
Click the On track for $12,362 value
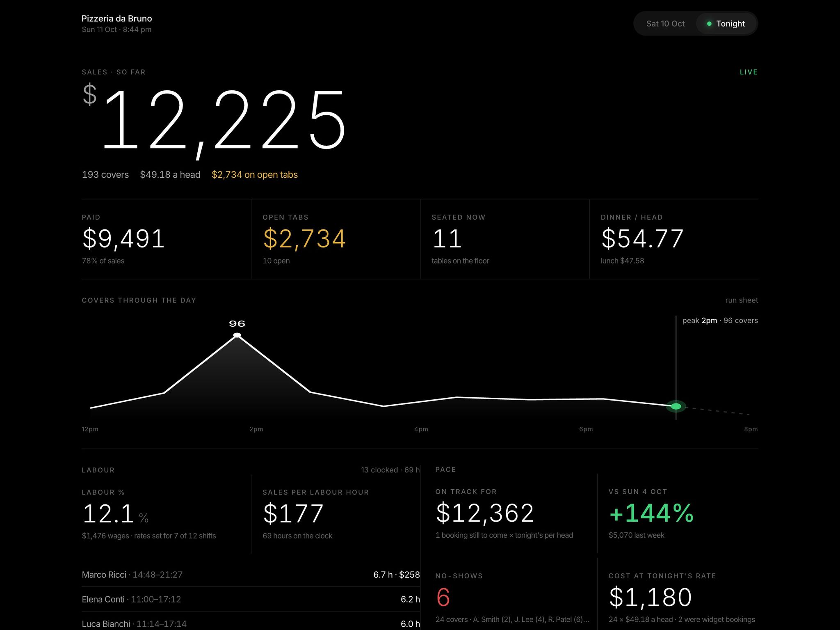(485, 513)
